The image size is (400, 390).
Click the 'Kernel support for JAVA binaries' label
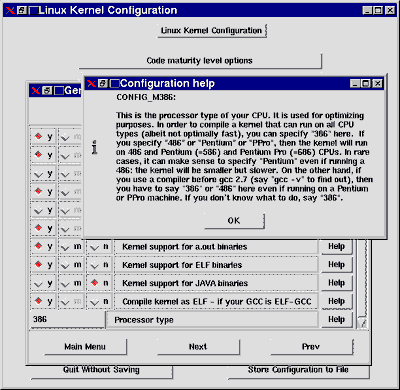pos(185,283)
